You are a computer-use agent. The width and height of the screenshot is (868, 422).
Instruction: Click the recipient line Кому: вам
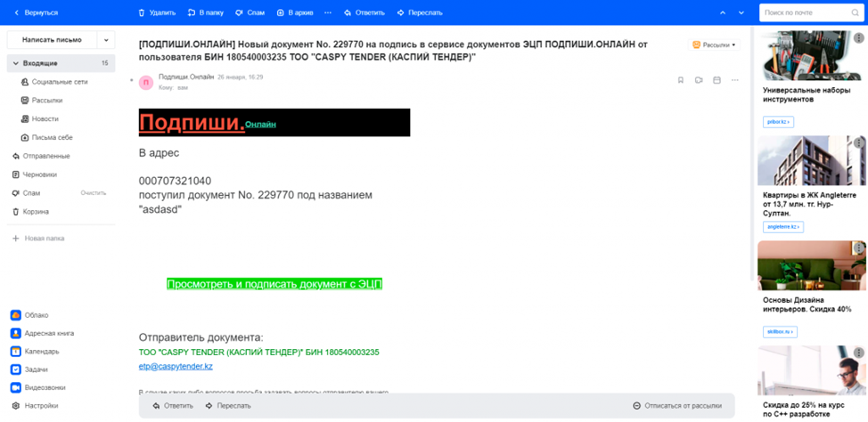pyautogui.click(x=173, y=88)
